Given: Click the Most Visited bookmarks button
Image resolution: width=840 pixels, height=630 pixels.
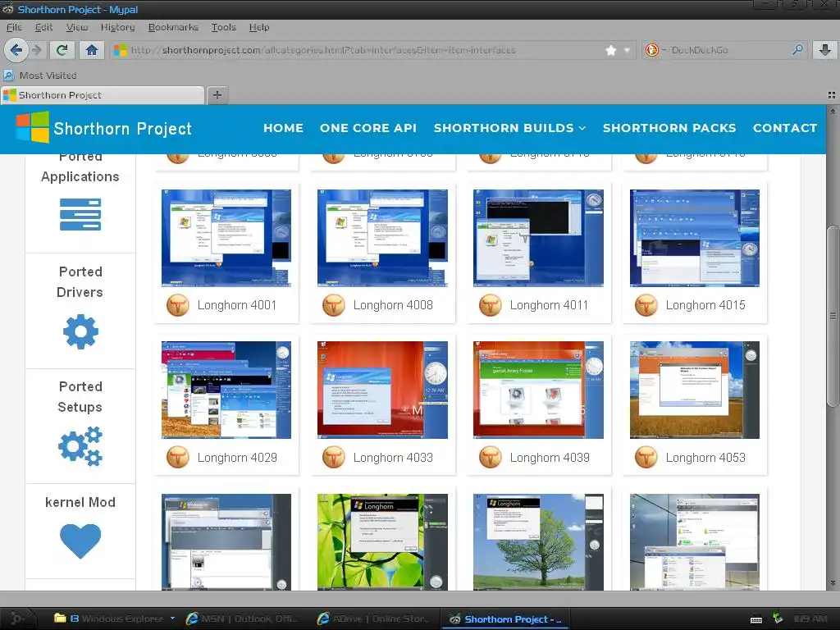Looking at the screenshot, I should click(x=40, y=75).
